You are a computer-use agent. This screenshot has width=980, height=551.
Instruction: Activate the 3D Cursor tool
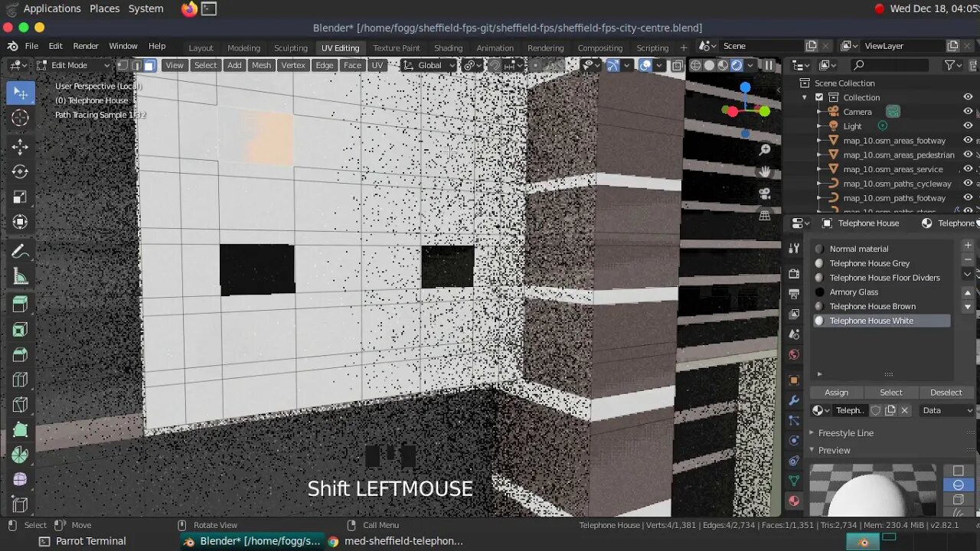21,118
